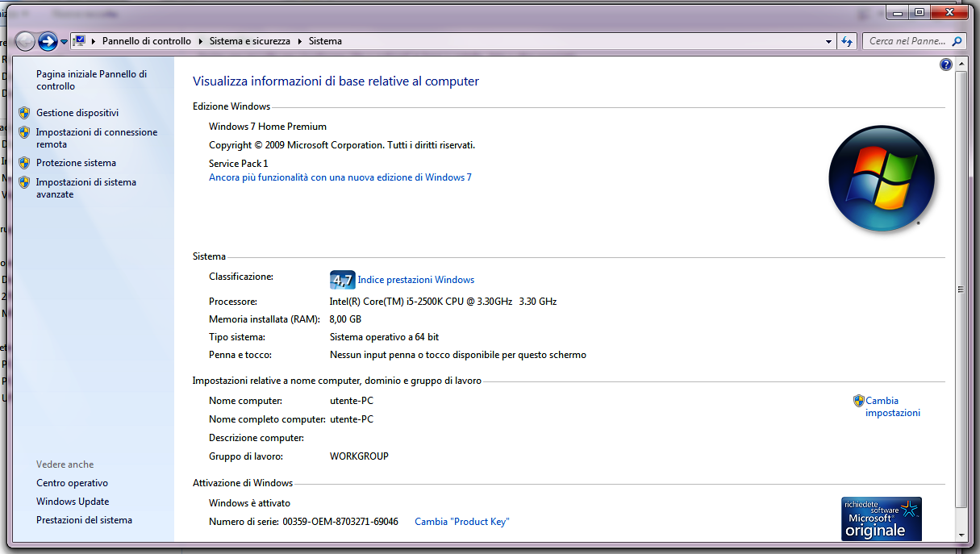Viewport: 980px width, 554px height.
Task: Click the shield icon beside Impostazioni di sistema avanzate
Action: 24,182
